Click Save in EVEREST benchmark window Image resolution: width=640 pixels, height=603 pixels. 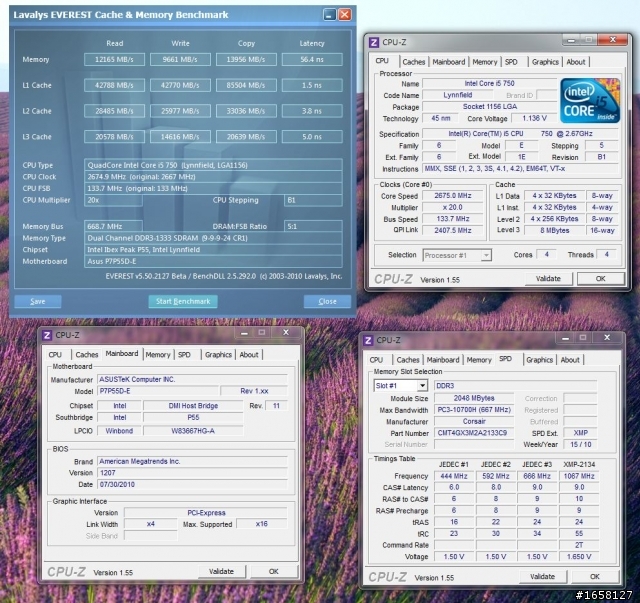tap(38, 301)
